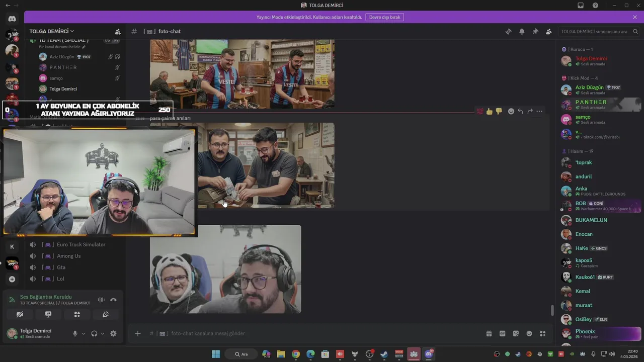Image resolution: width=644 pixels, height=362 pixels.
Task: Open the TOLGA DEMİRCİ server dropdown
Action: 52,31
